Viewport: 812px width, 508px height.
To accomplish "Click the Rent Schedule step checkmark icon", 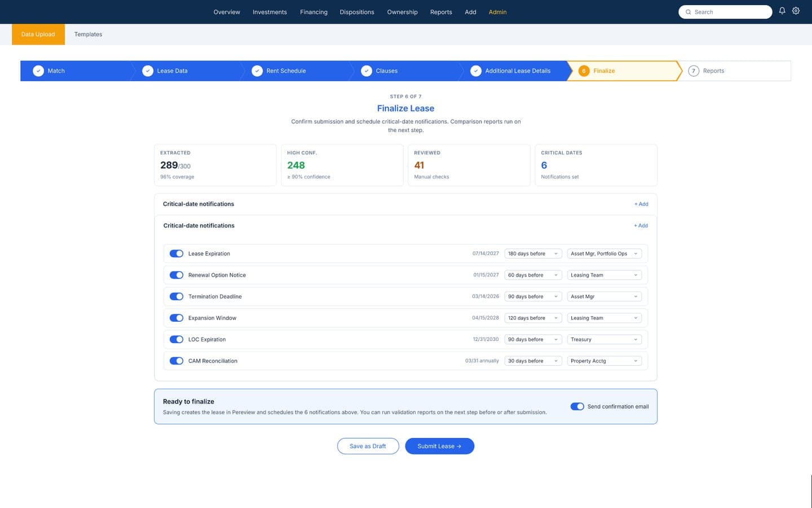I will pos(257,71).
